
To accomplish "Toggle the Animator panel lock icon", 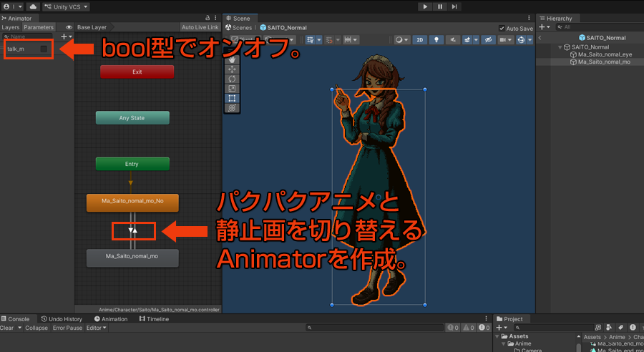I will [x=208, y=18].
